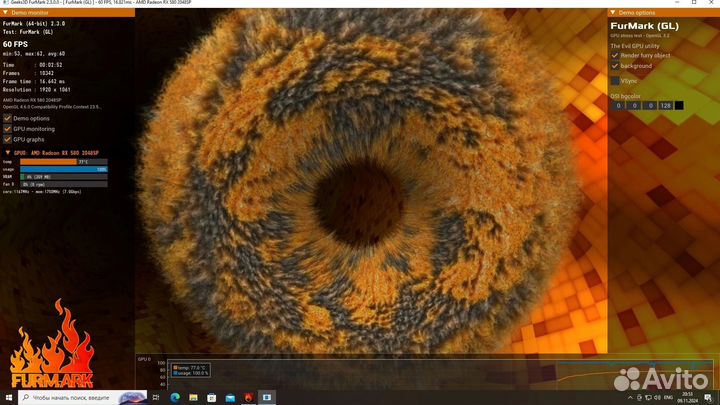Click the OSI bgcolor alpha field 128
This screenshot has height=405, width=720.
665,106
